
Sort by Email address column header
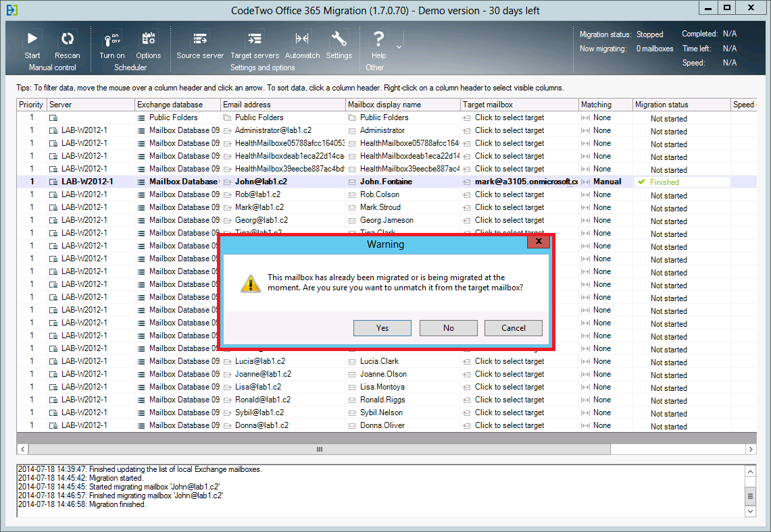click(x=282, y=105)
